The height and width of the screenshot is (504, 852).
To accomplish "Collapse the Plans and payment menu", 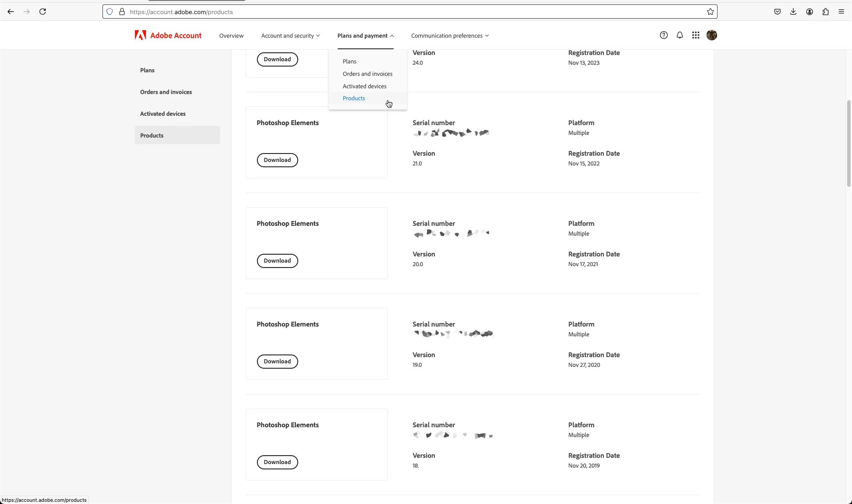I will 365,36.
